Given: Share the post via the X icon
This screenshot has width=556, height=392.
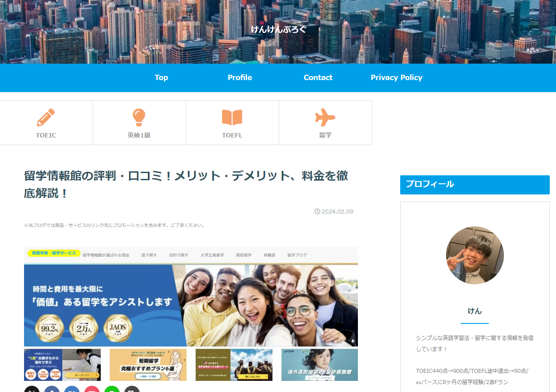Looking at the screenshot, I should [32, 389].
